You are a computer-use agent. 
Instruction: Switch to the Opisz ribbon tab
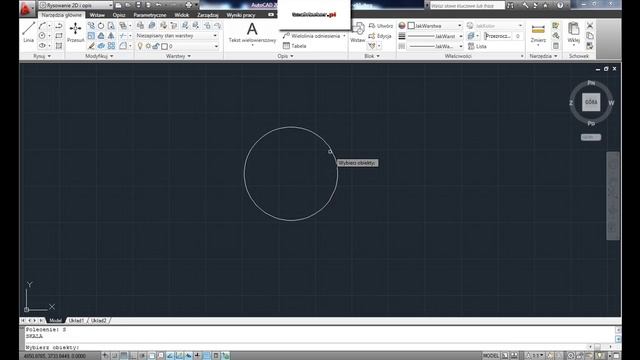119,15
